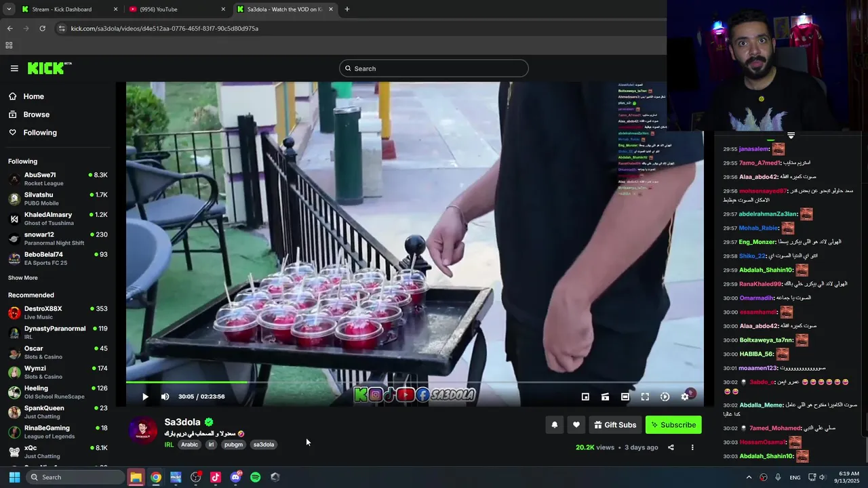
Task: Play the paused VOD video
Action: point(144,396)
